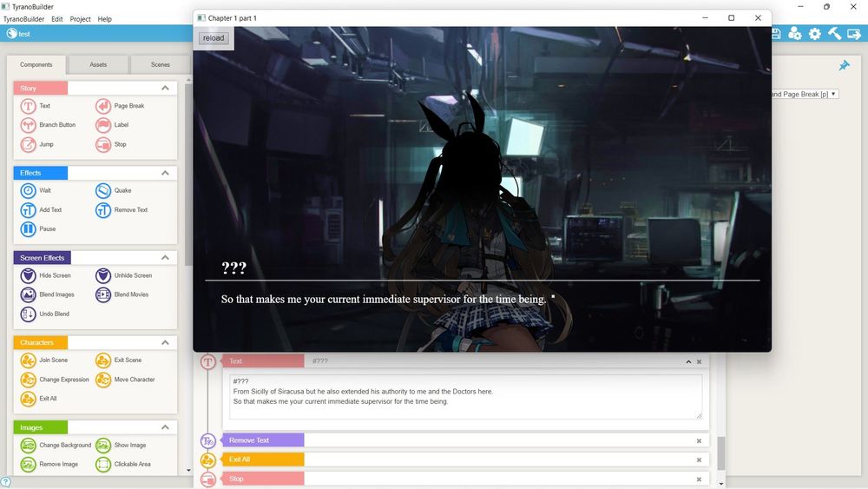
Task: Click the help question mark icon
Action: pos(5,482)
